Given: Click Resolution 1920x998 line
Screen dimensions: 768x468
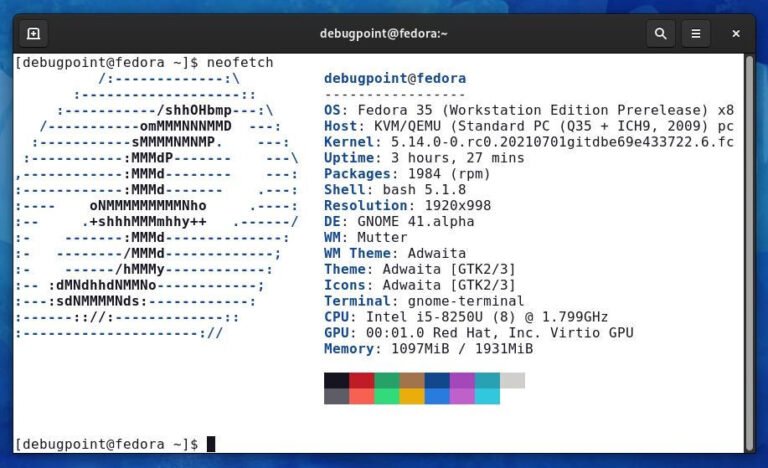Looking at the screenshot, I should (x=407, y=205).
